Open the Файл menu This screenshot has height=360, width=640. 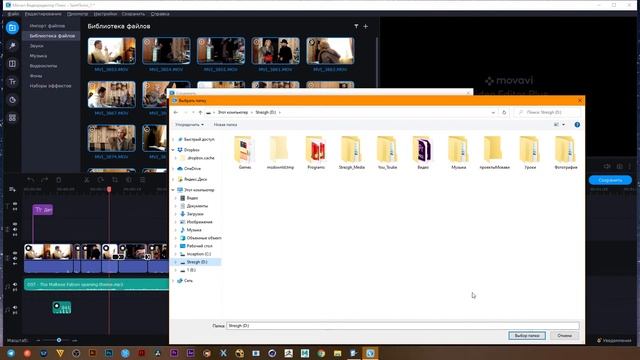[13, 14]
